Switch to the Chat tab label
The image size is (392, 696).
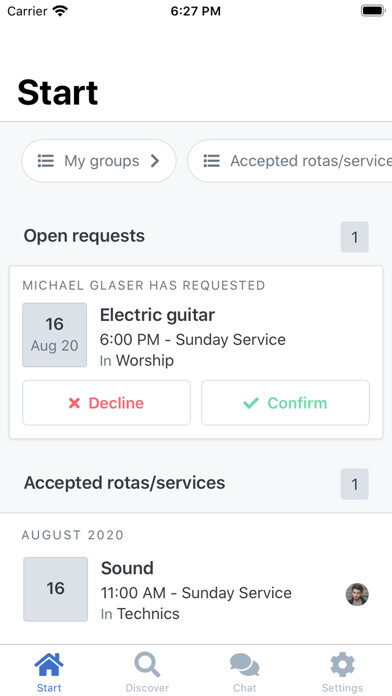click(x=245, y=688)
